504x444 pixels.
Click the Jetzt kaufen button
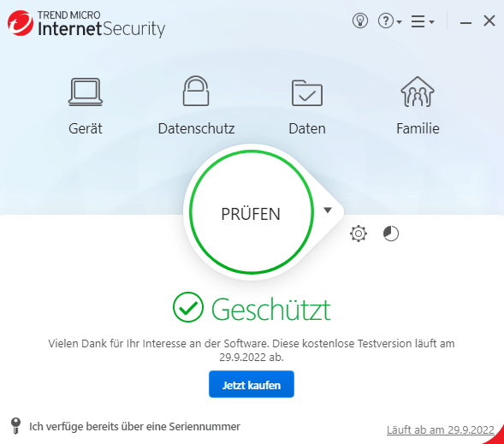coord(252,384)
